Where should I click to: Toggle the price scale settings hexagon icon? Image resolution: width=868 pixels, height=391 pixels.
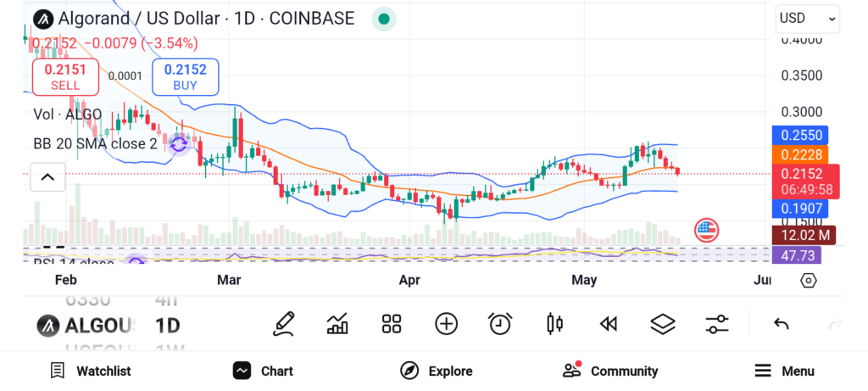click(x=809, y=281)
